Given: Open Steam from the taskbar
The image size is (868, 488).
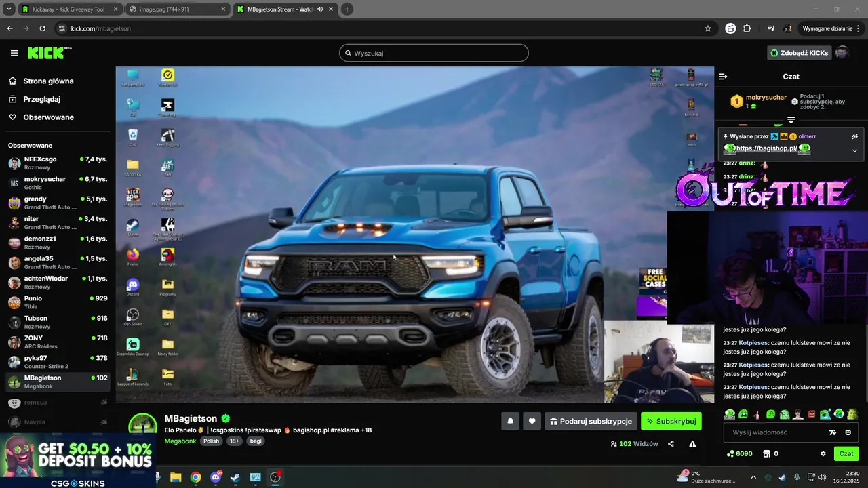Looking at the screenshot, I should pos(235,477).
